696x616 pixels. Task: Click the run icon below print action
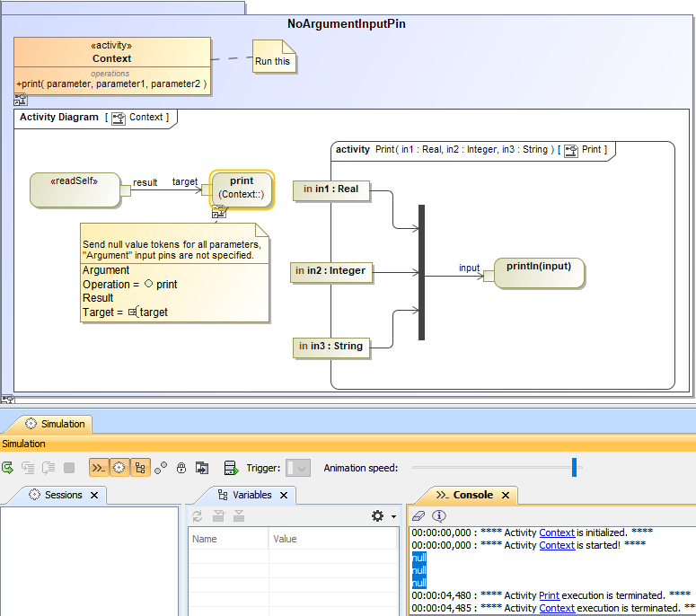[218, 213]
